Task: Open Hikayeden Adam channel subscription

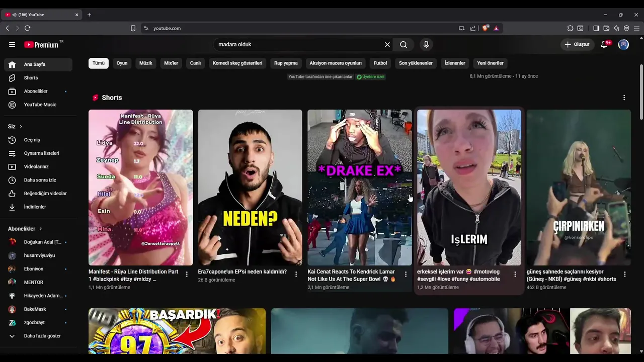Action: click(x=38, y=296)
